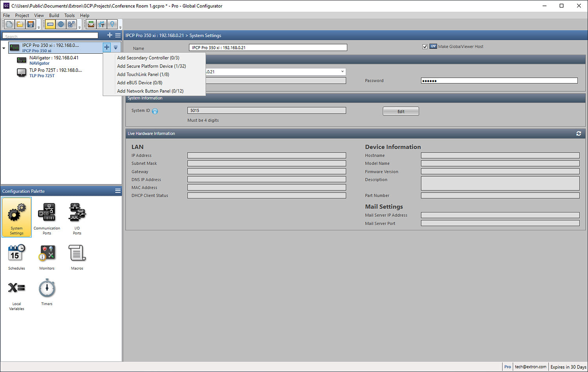Select TLP Pro 725T tree item
The image size is (588, 372).
(x=55, y=73)
